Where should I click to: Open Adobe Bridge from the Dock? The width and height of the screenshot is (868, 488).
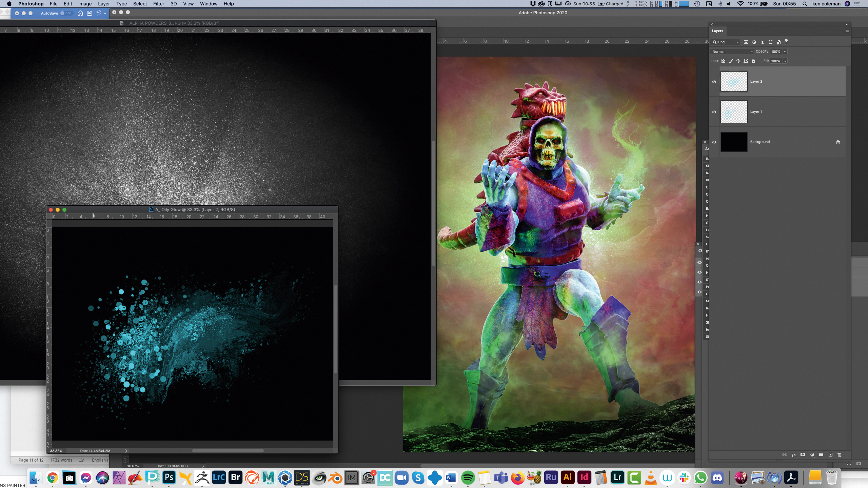tap(235, 478)
